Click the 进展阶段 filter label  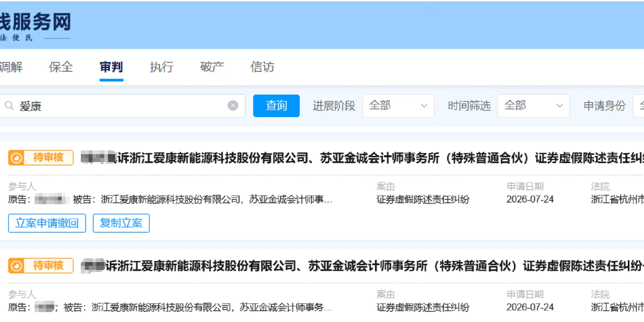[334, 106]
